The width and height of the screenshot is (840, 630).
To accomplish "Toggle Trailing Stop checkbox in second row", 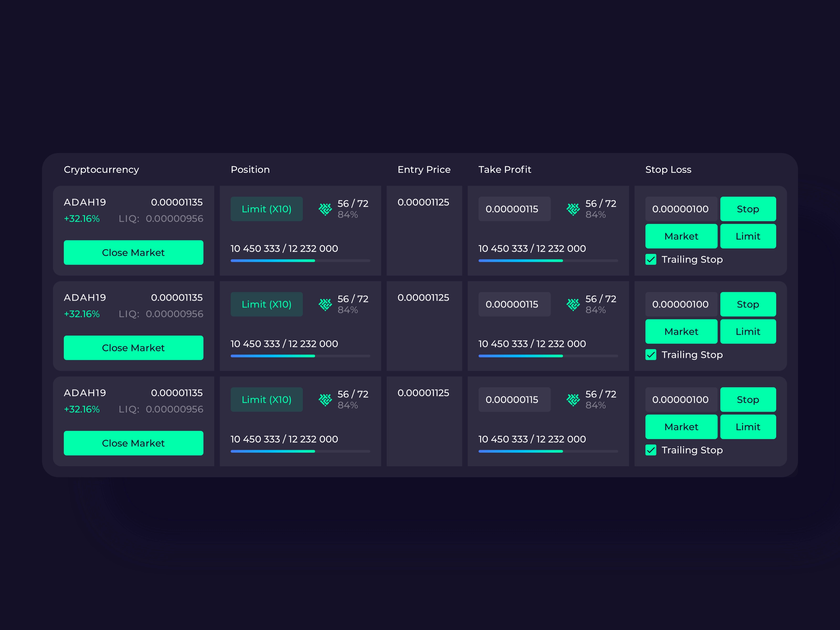I will click(651, 355).
